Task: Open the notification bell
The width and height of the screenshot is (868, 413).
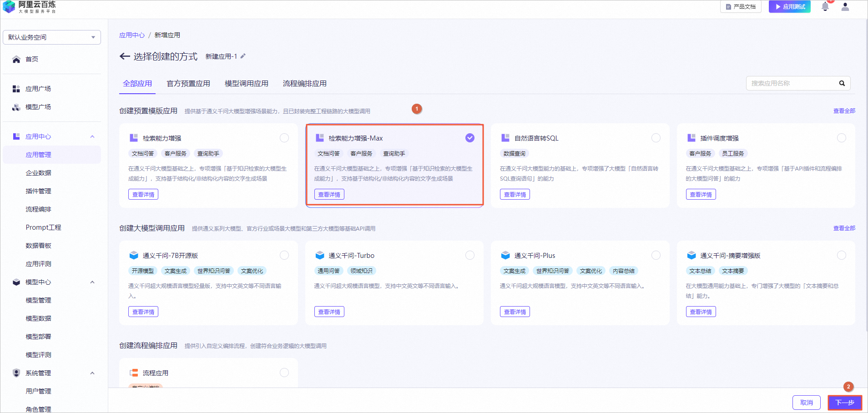Action: (x=825, y=6)
